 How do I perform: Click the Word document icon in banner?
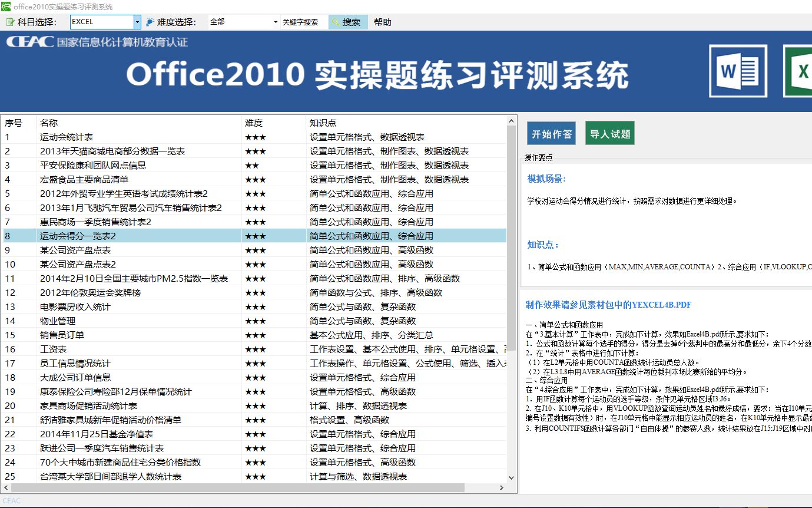tap(738, 71)
